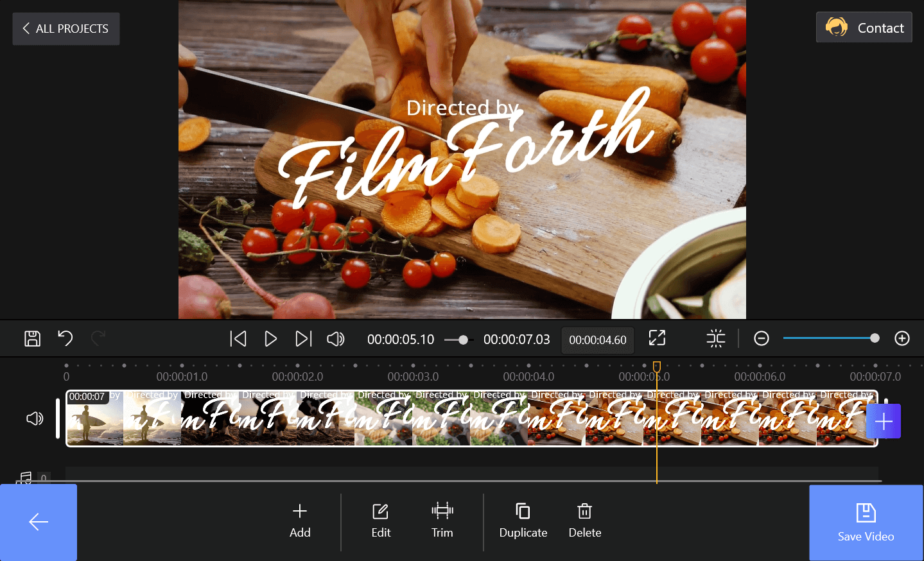Click the video preview canvas

click(x=462, y=159)
